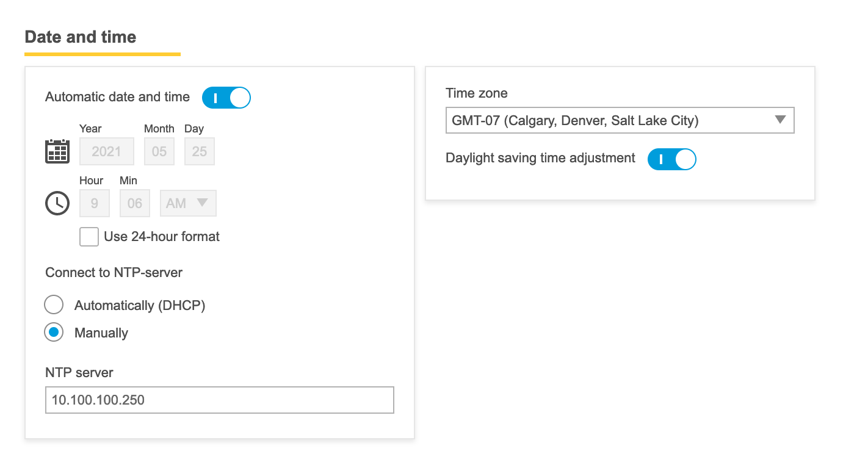Click the Year field showing 2021
868x454 pixels.
(107, 151)
